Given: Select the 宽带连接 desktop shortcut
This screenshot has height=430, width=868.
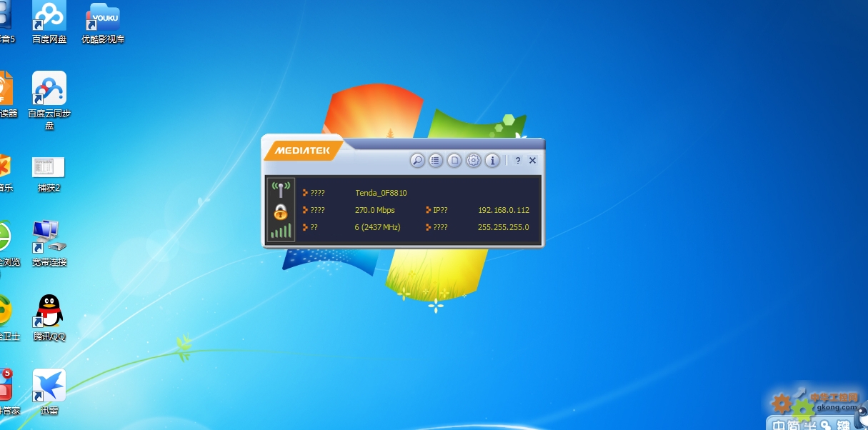Looking at the screenshot, I should 49,243.
